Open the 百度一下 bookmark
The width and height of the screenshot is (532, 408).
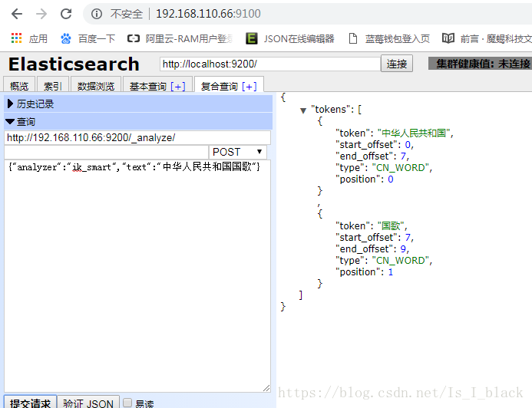(88, 38)
